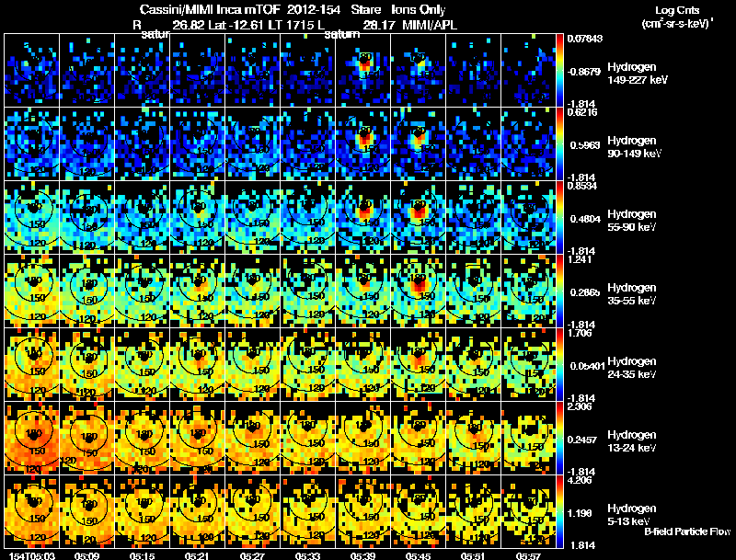The height and width of the screenshot is (560, 736).
Task: Open the 5-13 keV panel at 05:27
Action: (x=252, y=512)
